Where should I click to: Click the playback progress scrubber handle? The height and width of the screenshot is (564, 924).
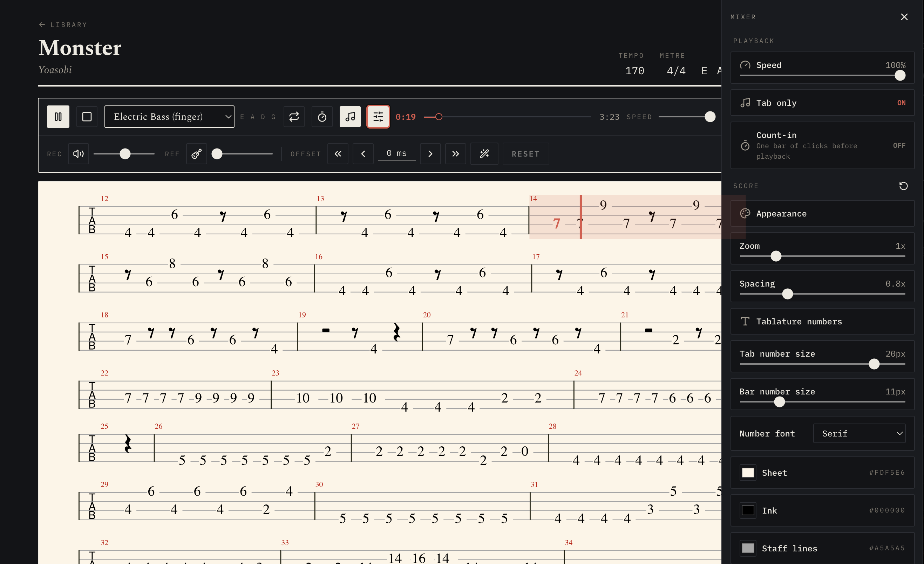[x=439, y=117]
